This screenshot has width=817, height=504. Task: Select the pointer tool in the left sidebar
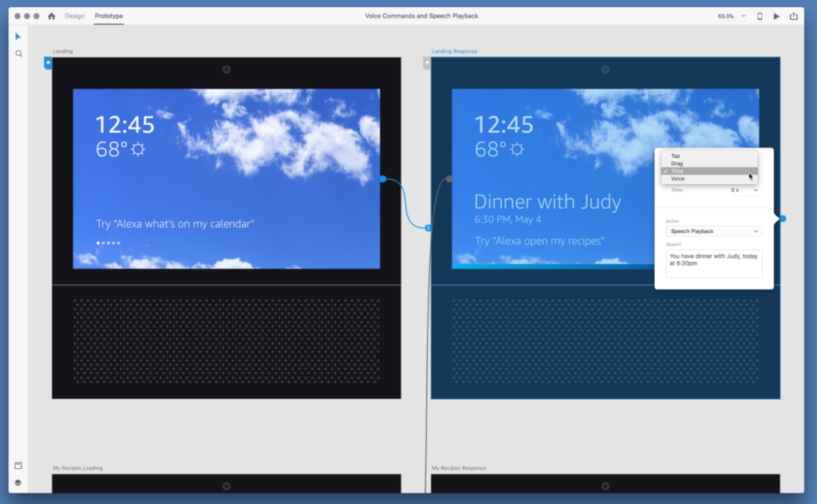click(18, 36)
